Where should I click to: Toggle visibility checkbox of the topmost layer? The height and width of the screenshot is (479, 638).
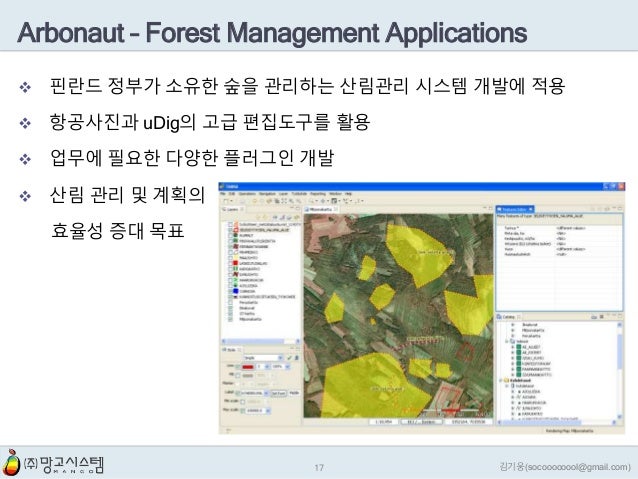230,224
